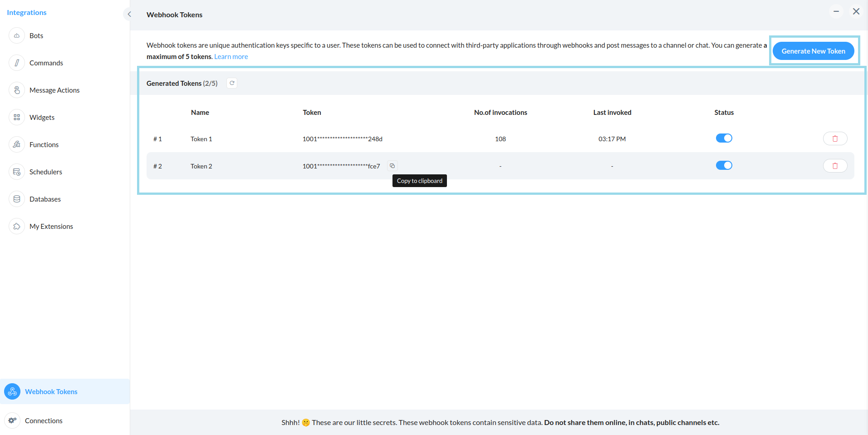Delete Token 1 with trash icon
Image resolution: width=868 pixels, height=435 pixels.
835,138
